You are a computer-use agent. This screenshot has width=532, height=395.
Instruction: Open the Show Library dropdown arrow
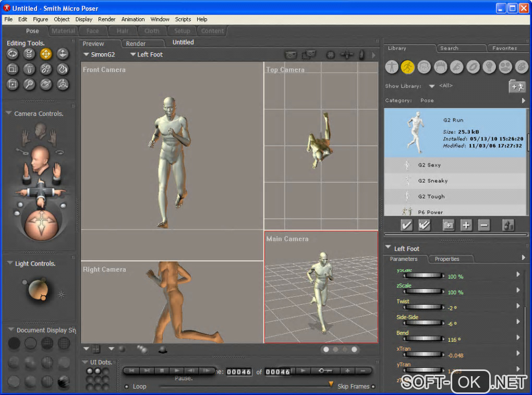[x=432, y=86]
